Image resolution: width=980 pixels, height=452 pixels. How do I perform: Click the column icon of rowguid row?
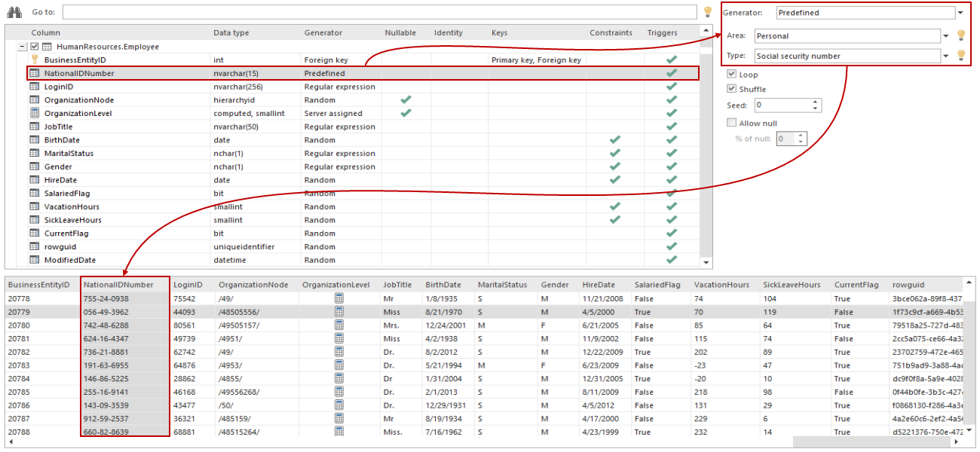[34, 246]
